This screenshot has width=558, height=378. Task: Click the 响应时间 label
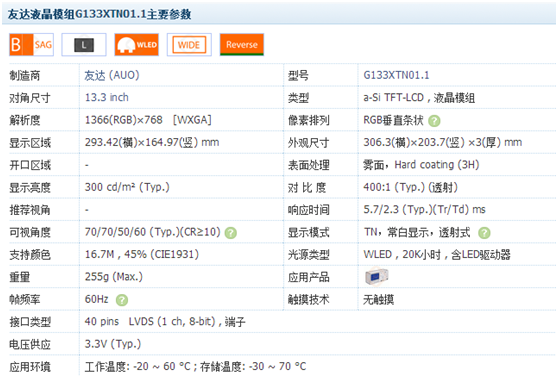click(x=308, y=210)
